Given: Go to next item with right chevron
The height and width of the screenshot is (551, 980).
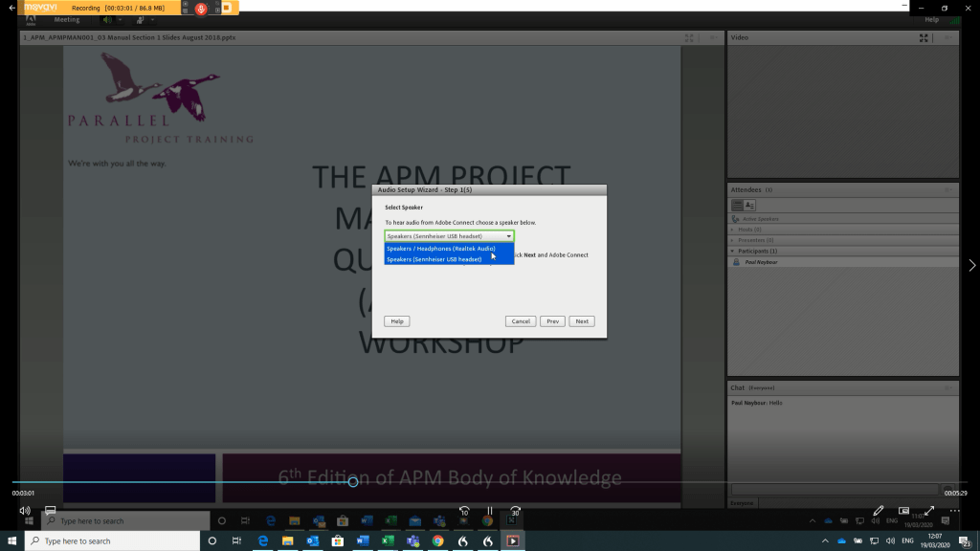Looking at the screenshot, I should (x=971, y=265).
